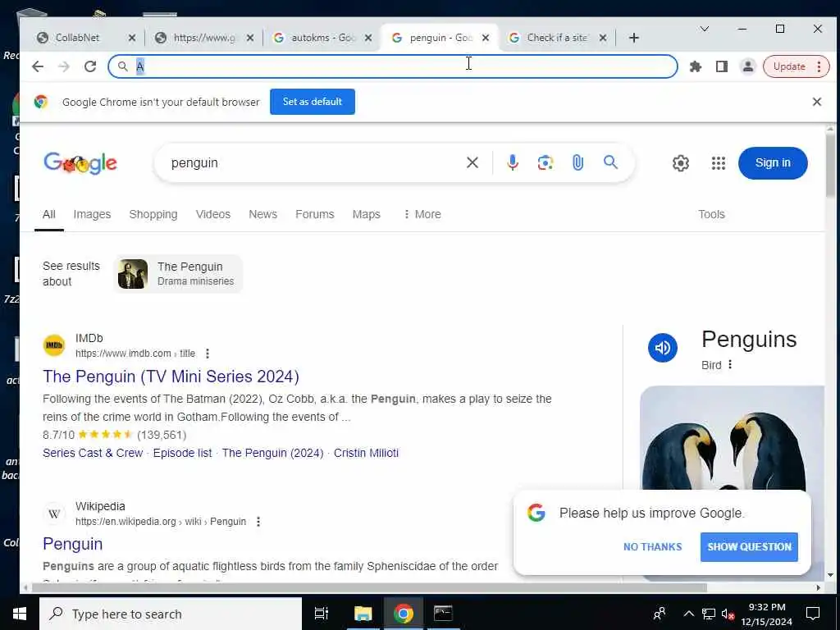
Task: Click the Chrome address bar
Action: tap(393, 66)
